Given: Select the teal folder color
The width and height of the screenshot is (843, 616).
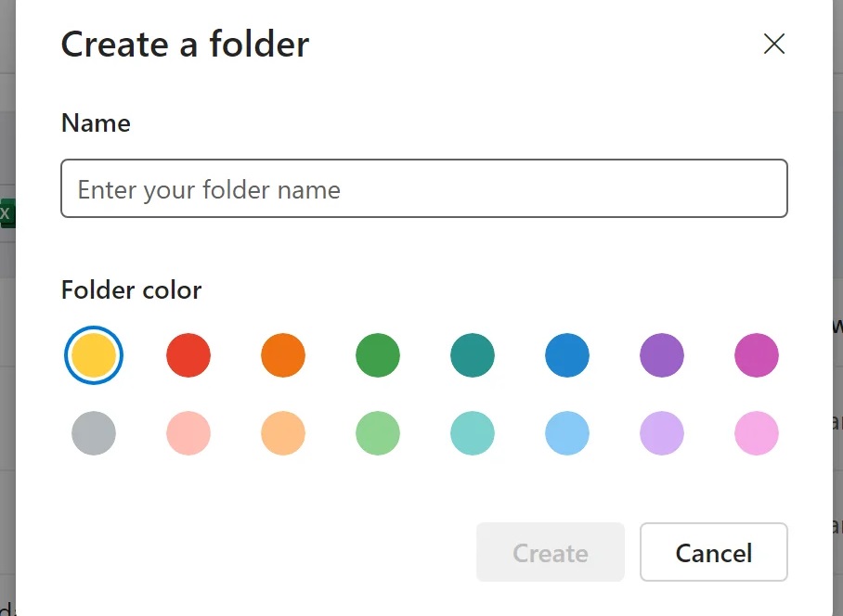Looking at the screenshot, I should (x=473, y=355).
